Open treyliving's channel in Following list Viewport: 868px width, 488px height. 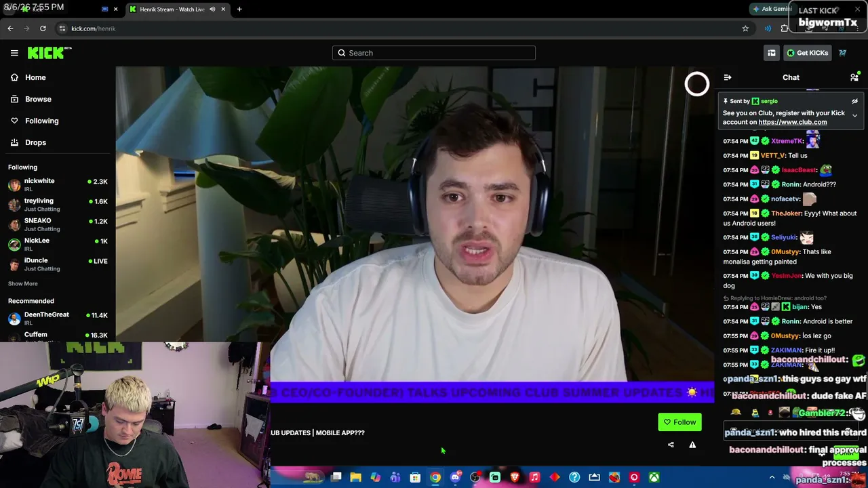[58, 205]
